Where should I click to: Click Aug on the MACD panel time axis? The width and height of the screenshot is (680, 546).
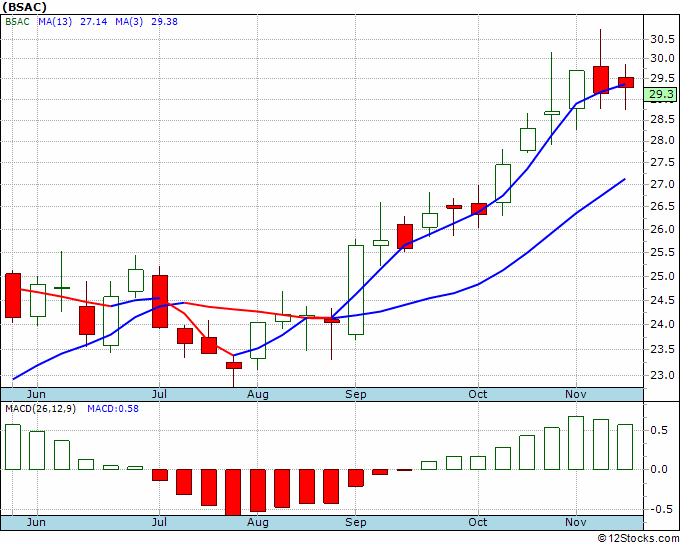pos(258,522)
